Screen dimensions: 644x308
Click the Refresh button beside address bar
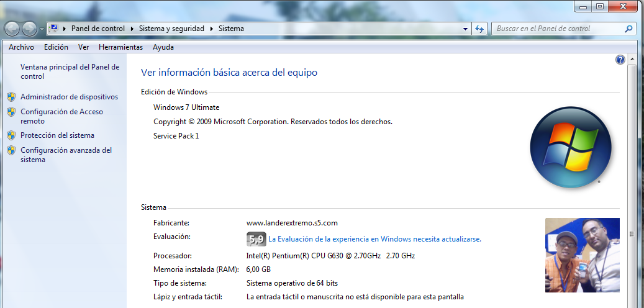[479, 29]
